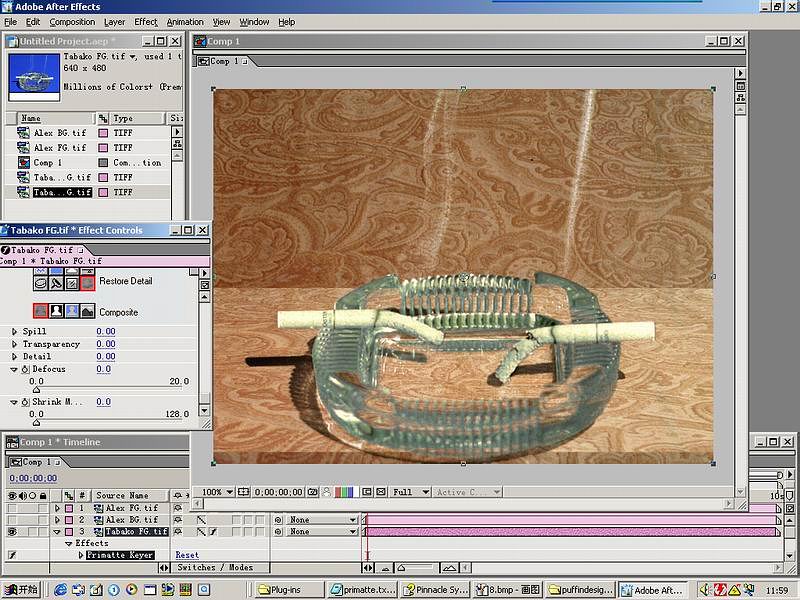The height and width of the screenshot is (600, 800).
Task: Open the Composition menu
Action: [72, 22]
